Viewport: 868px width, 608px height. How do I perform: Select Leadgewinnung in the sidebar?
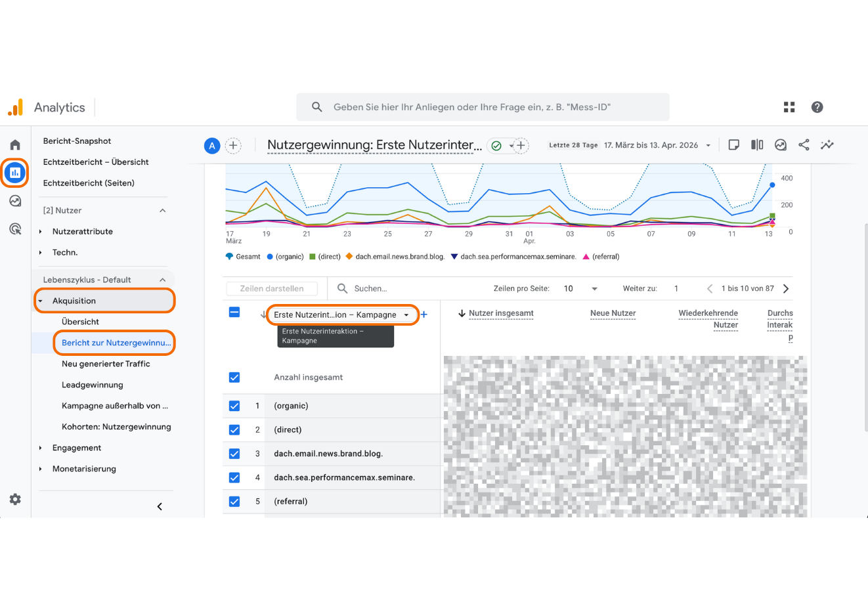tap(93, 385)
